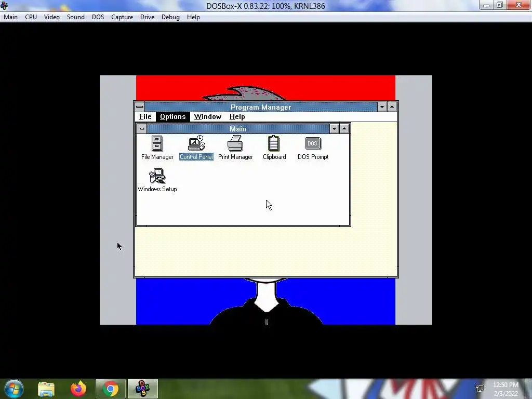The width and height of the screenshot is (532, 399).
Task: Select the Clipboard icon
Action: (274, 148)
